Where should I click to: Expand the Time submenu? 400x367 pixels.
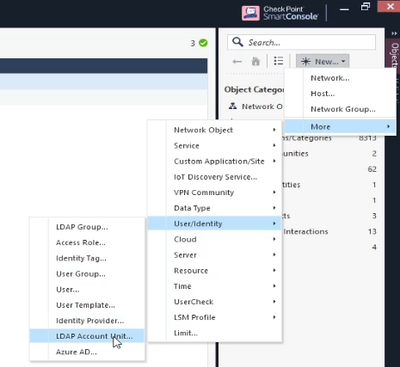215,286
